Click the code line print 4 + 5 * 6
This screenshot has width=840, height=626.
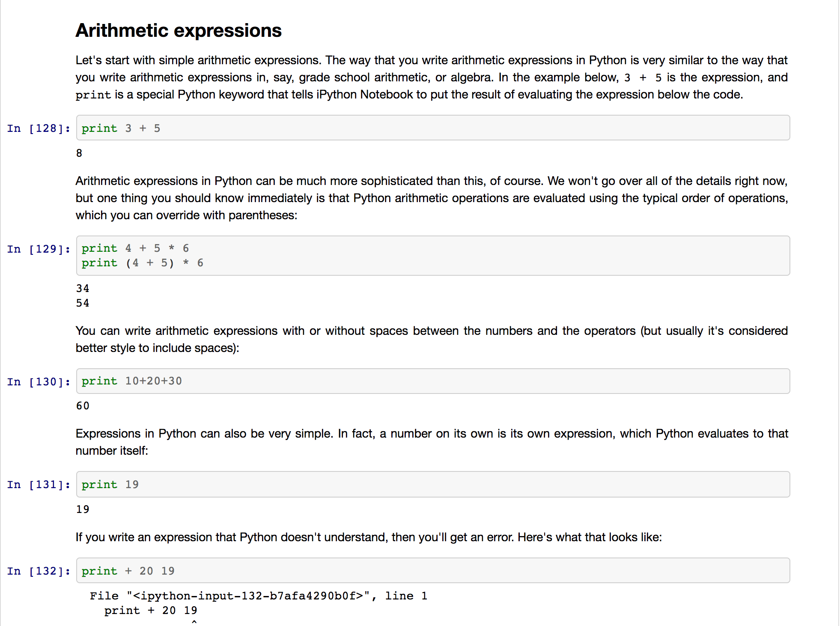[x=135, y=248]
